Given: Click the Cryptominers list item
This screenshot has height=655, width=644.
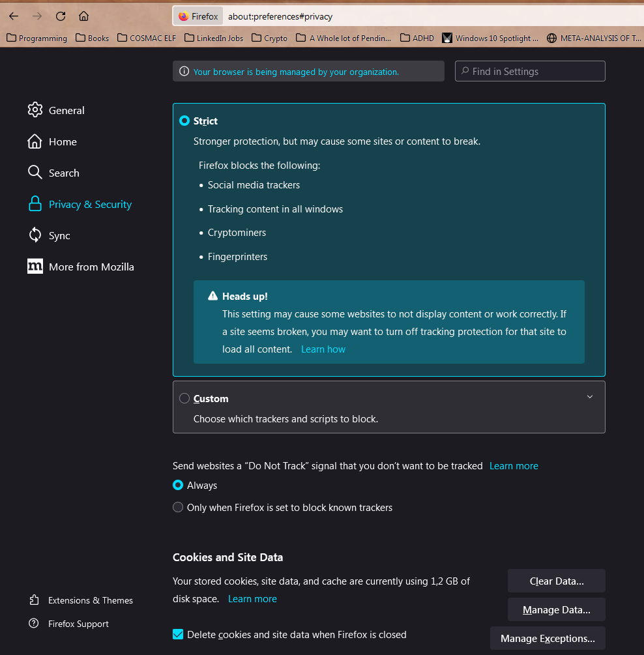Looking at the screenshot, I should [237, 233].
